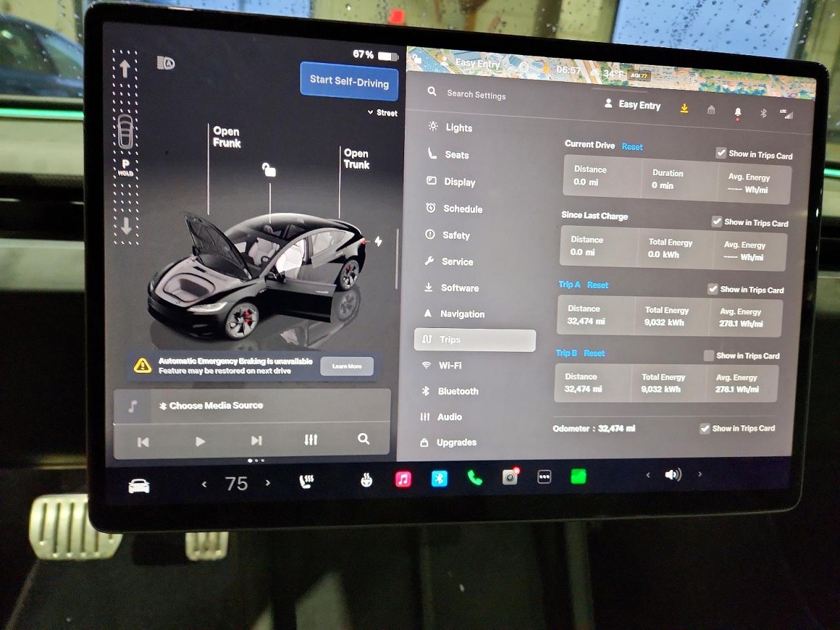Tap the software download arrow icon
Image resolution: width=840 pixels, height=630 pixels.
684,108
